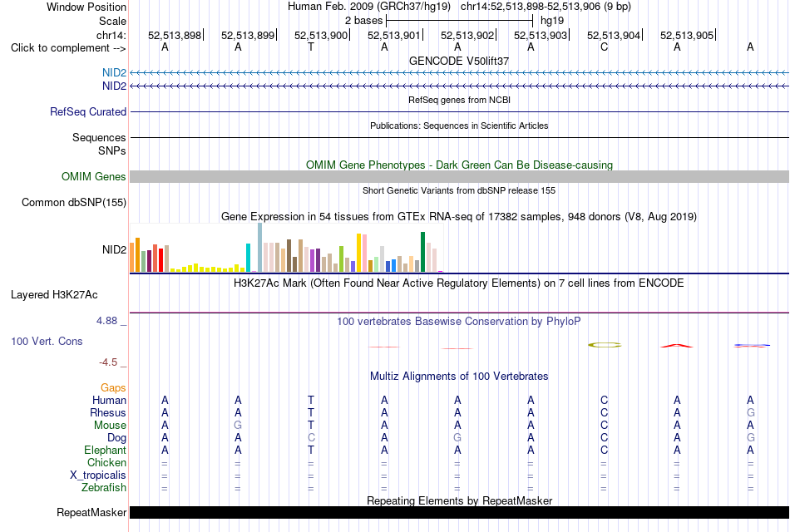Click the 'SNPs' track label
790x532 pixels.
click(x=112, y=150)
